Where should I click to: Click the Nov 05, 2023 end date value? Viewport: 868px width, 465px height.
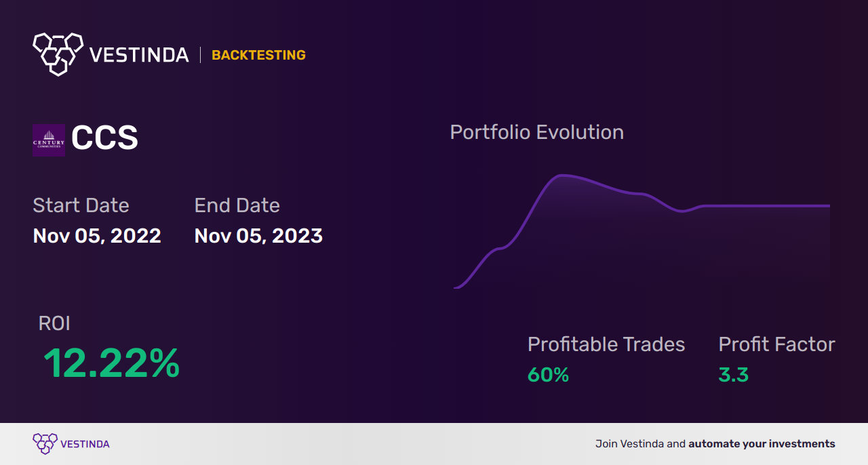pos(258,236)
